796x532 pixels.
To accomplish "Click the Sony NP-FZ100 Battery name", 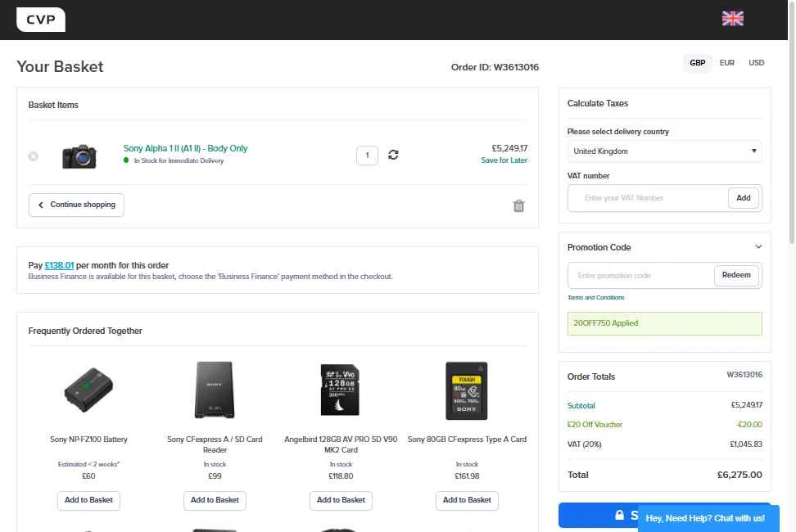I will [x=88, y=440].
